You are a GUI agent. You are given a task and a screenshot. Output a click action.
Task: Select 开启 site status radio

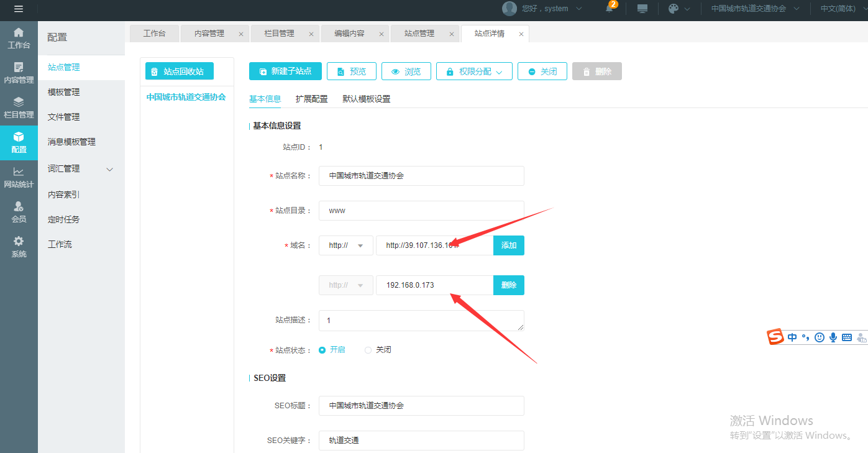coord(322,350)
